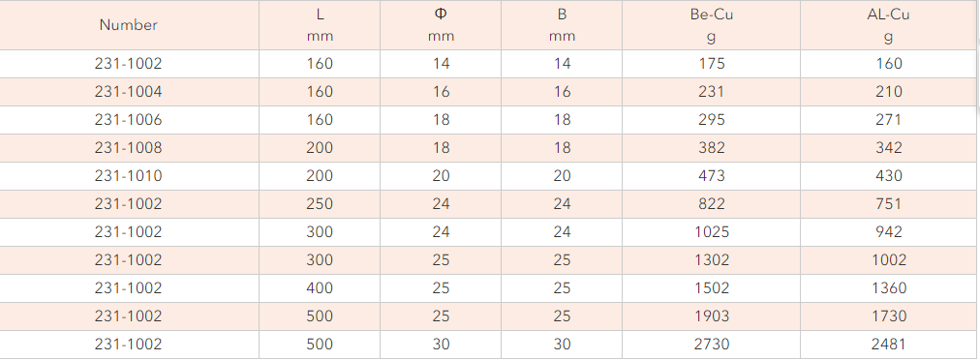
Task: Click part number 231-1010 cell
Action: click(129, 176)
